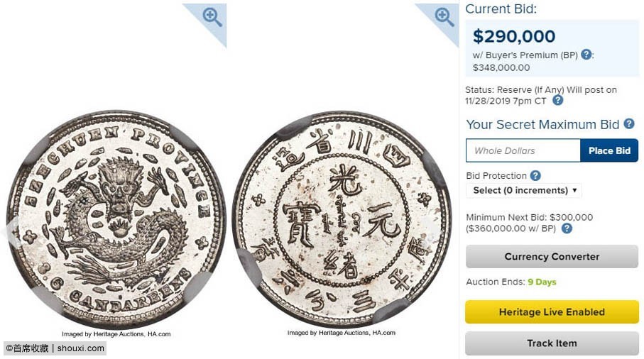The height and width of the screenshot is (359, 644).
Task: Click the HA.com caption under dragon coin
Action: coord(116,333)
